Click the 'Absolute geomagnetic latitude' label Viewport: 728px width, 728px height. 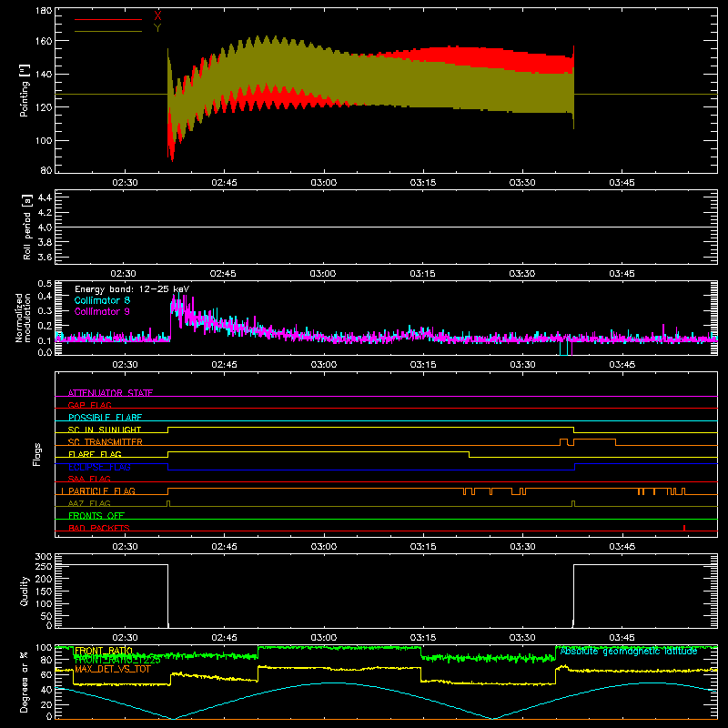[629, 652]
